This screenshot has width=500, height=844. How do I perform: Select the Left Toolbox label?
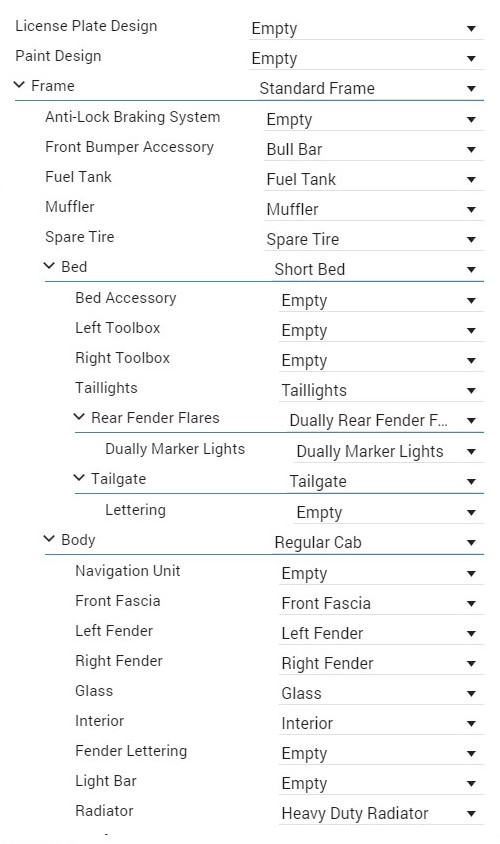tap(118, 328)
